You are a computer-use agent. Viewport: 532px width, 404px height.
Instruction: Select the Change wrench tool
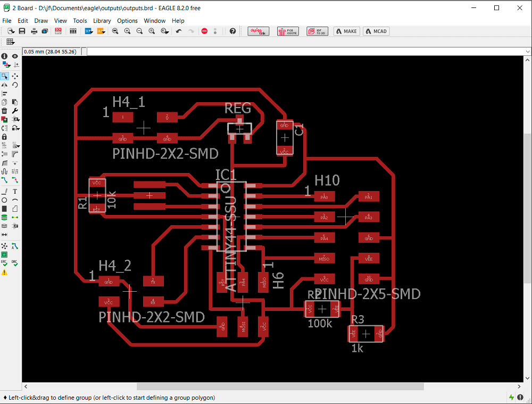15,111
